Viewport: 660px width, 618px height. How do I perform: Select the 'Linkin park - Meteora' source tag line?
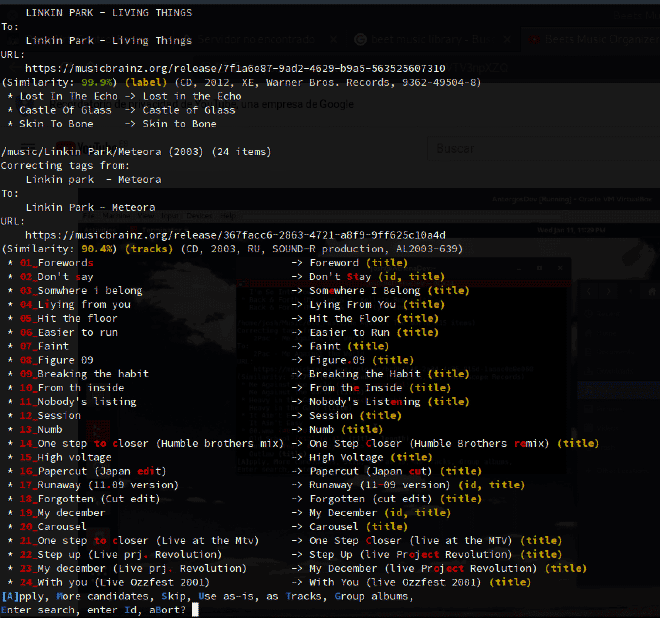click(x=93, y=180)
